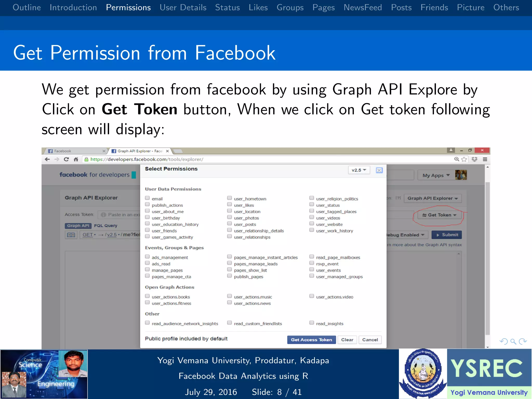Enable read_insights checkbox

tap(312, 323)
